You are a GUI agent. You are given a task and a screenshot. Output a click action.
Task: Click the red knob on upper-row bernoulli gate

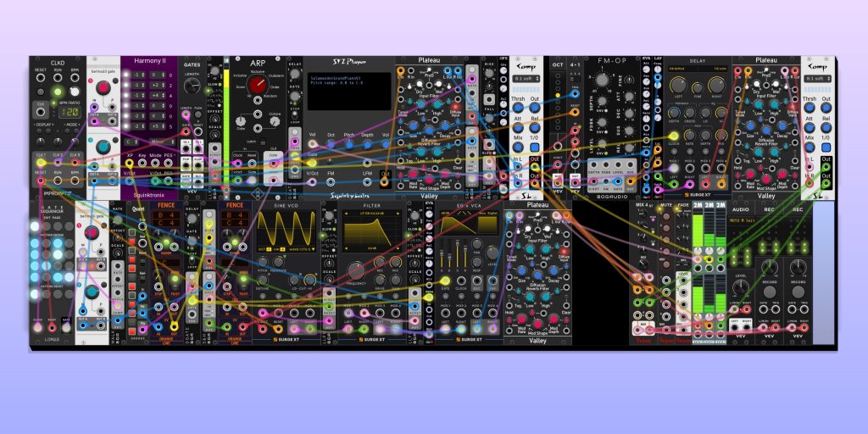click(103, 88)
